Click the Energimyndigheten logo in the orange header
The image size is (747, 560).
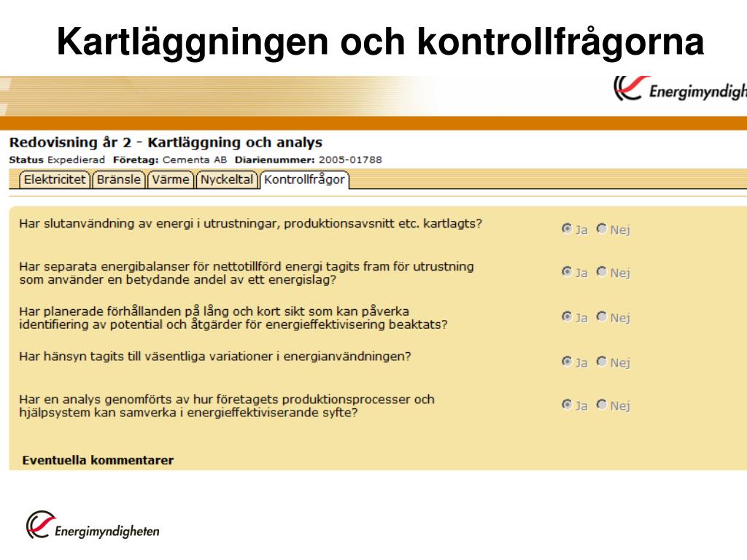tap(680, 88)
